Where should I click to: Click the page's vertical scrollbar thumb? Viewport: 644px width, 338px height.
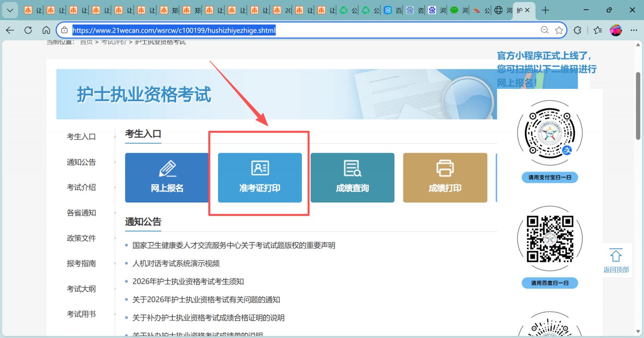[638, 106]
